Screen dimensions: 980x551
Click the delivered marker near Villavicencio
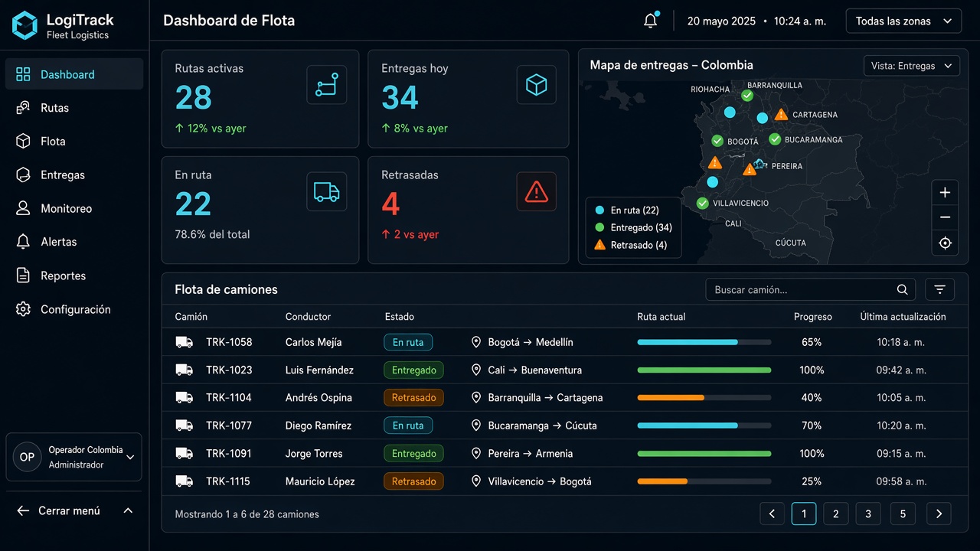click(x=702, y=203)
